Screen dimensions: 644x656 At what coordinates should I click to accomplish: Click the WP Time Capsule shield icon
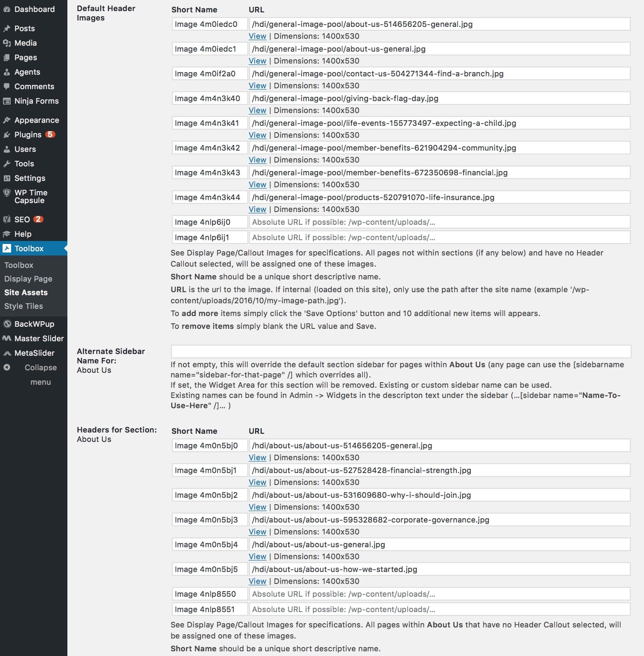pyautogui.click(x=7, y=193)
